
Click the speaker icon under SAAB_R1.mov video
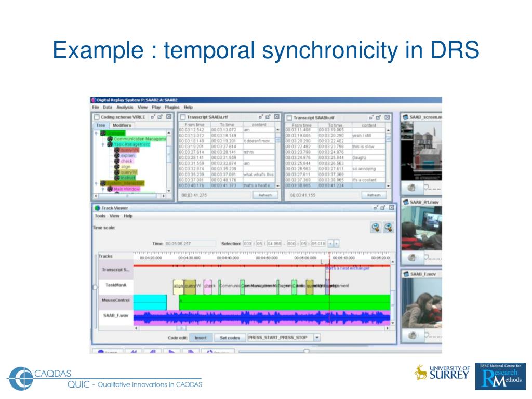click(x=411, y=257)
